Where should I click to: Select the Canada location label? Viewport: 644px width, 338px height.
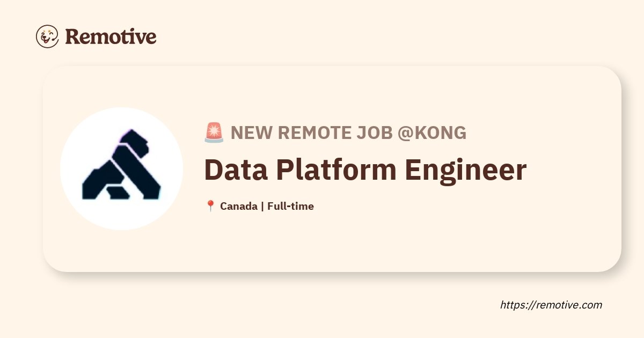click(238, 206)
